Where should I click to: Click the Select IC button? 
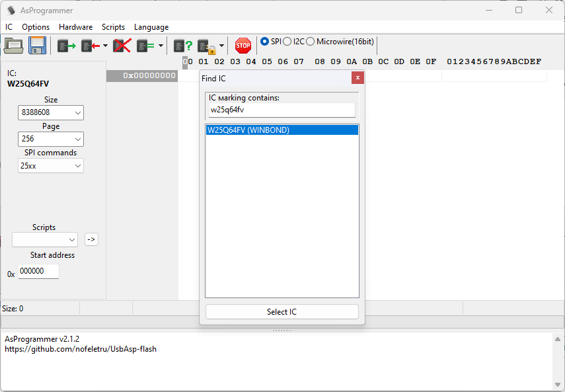[282, 311]
